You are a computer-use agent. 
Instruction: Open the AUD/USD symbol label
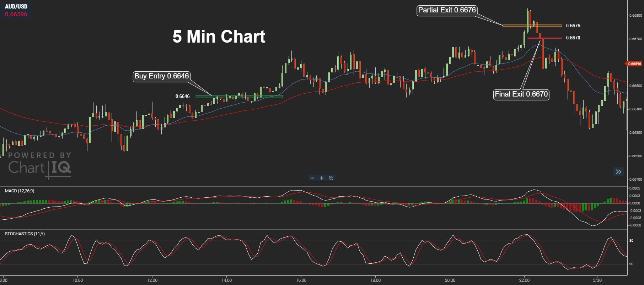click(x=16, y=6)
